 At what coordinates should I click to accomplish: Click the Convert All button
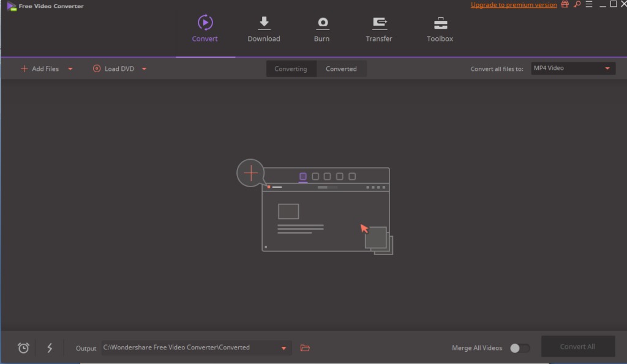pyautogui.click(x=578, y=346)
